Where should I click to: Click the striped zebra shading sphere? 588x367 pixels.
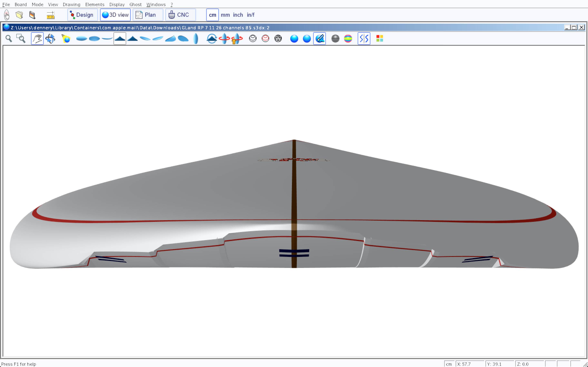(335, 39)
